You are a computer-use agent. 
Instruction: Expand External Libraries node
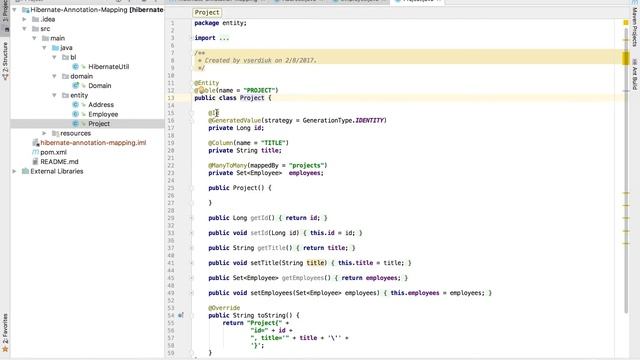click(15, 171)
